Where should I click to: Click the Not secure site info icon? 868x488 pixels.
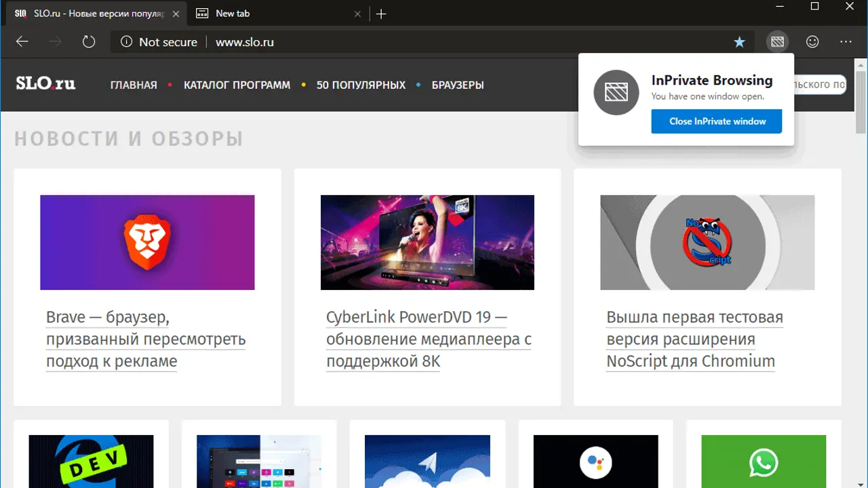click(126, 42)
